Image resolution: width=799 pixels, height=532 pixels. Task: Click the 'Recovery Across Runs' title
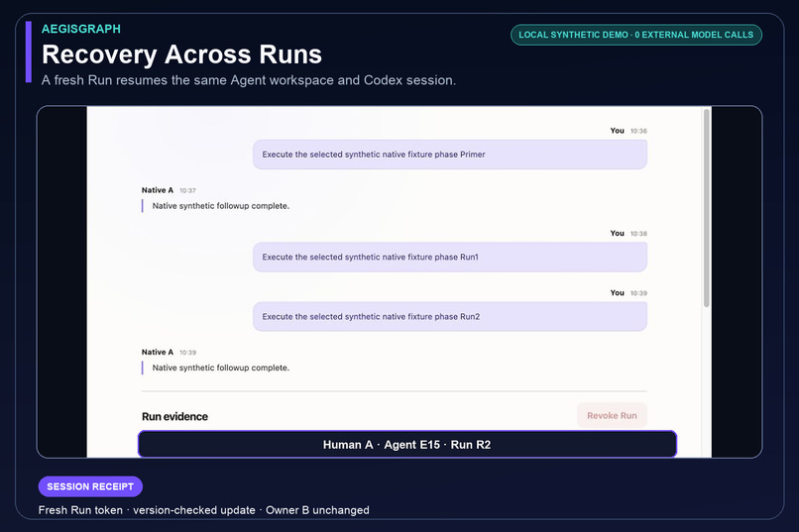[x=182, y=53]
